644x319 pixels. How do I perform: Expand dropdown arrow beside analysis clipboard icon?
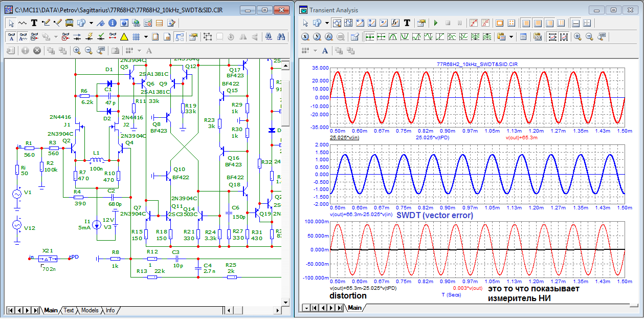(x=510, y=37)
